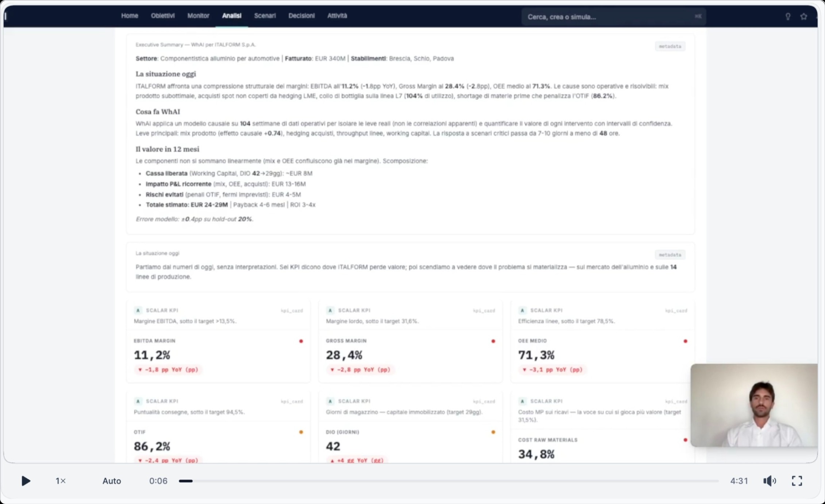
Task: Click the Cost Raw Materials card's A icon
Action: pyautogui.click(x=522, y=401)
